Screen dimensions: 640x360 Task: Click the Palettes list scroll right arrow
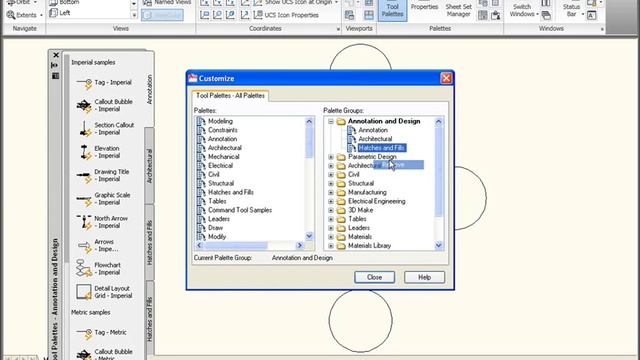point(300,245)
